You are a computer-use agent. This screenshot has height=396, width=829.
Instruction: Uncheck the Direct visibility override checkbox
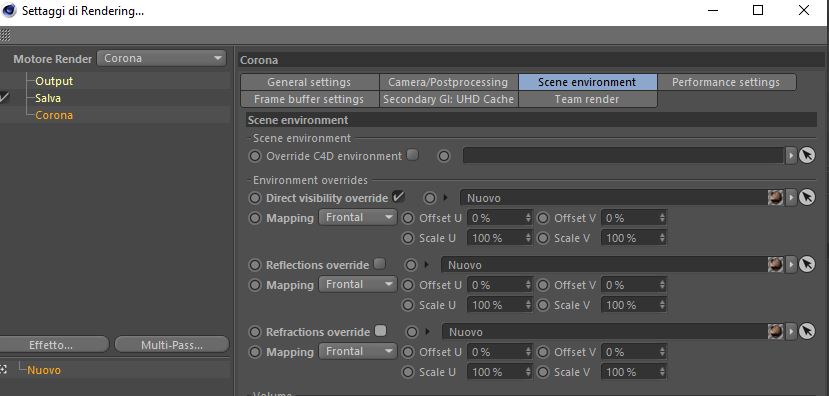399,197
